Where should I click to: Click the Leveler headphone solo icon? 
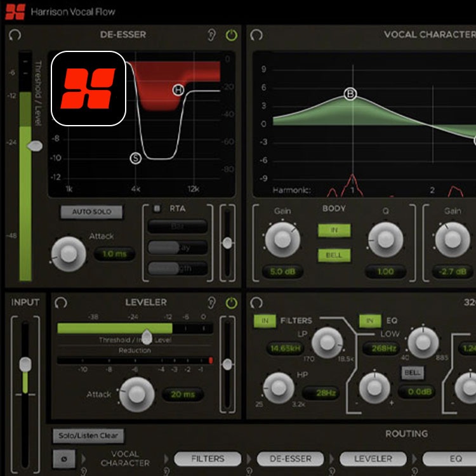click(62, 303)
